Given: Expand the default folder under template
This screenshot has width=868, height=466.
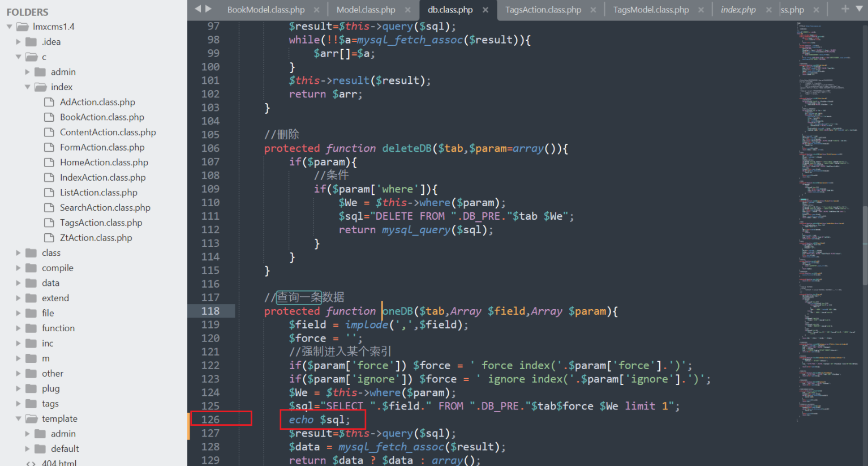Looking at the screenshot, I should 27,448.
